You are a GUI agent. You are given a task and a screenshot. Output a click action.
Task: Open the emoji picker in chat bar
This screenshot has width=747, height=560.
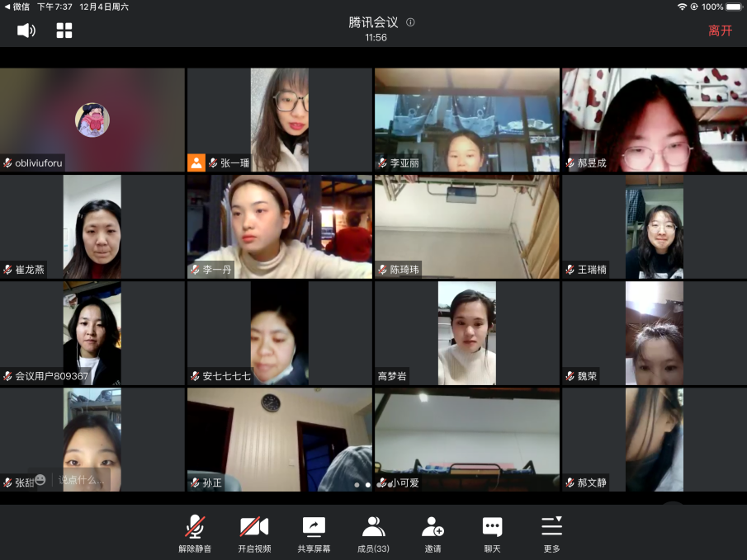[40, 479]
